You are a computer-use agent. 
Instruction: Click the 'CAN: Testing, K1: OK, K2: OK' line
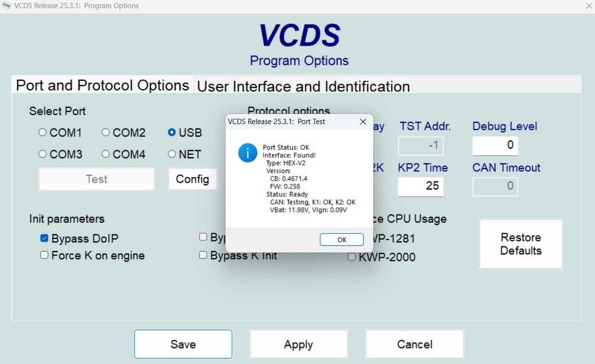point(313,202)
